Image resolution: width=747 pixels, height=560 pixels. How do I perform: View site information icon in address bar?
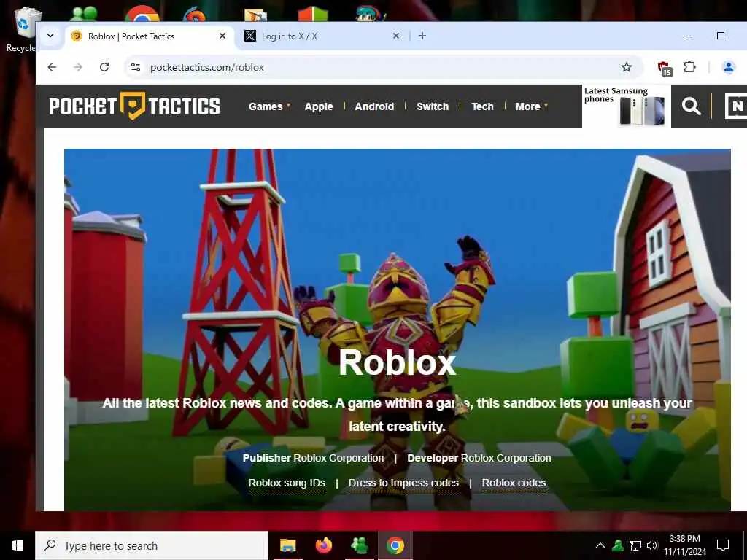coord(136,67)
